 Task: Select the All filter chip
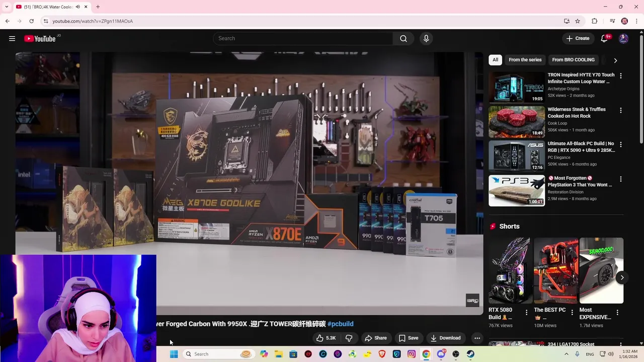click(495, 60)
